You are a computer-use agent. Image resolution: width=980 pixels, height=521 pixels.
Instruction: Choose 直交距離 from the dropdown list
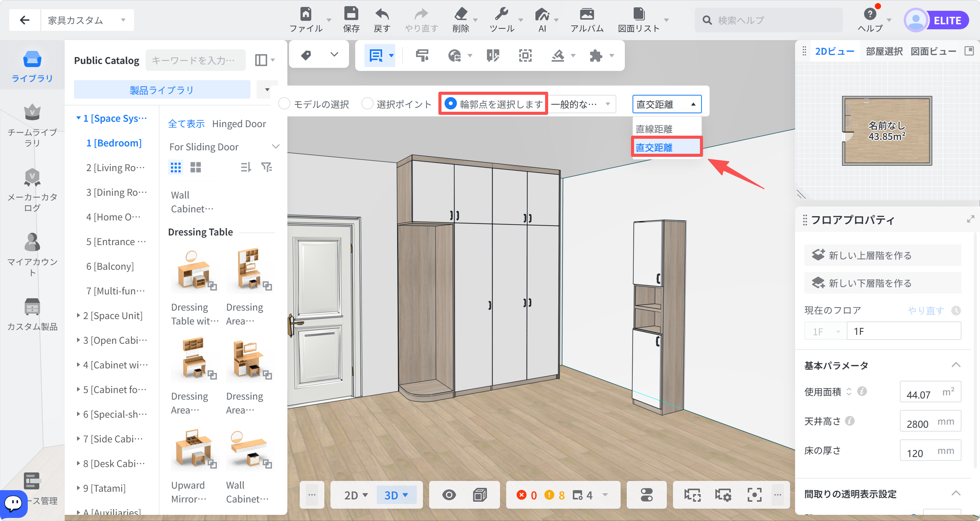666,147
